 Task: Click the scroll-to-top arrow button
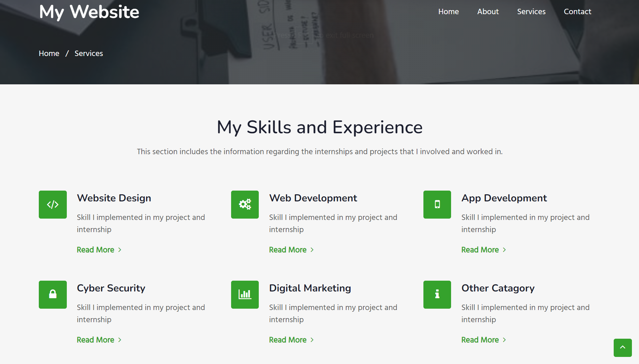[x=623, y=347]
